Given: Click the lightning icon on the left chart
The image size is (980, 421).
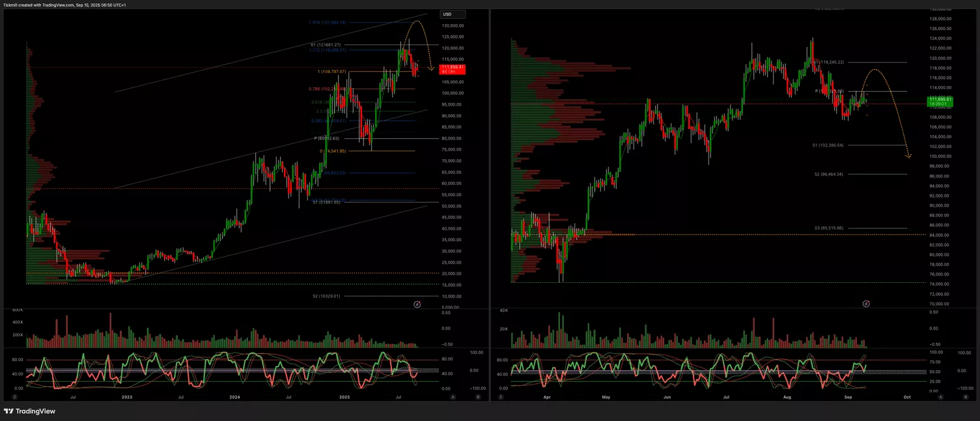Looking at the screenshot, I should (417, 304).
